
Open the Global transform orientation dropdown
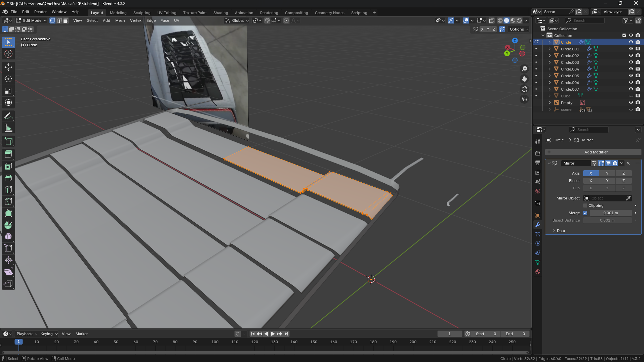tap(237, 20)
